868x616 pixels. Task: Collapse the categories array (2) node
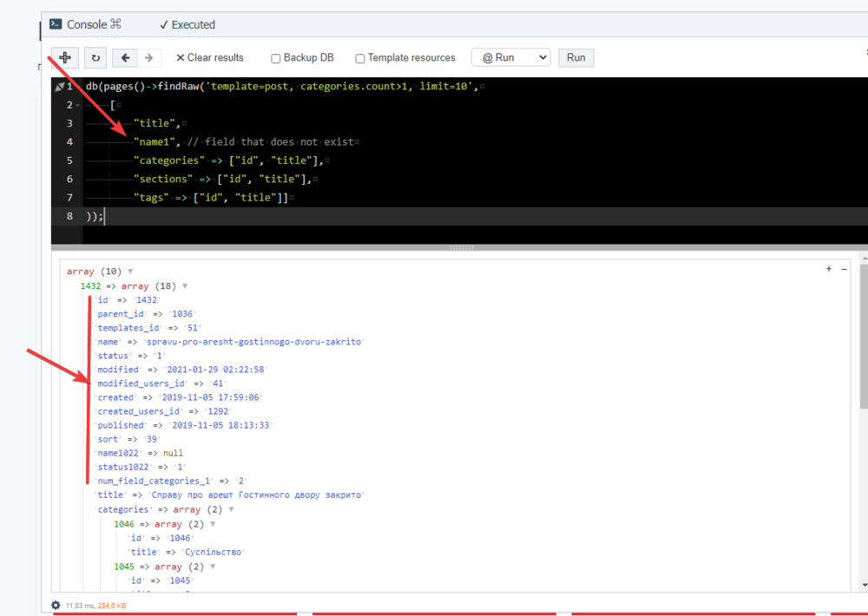tap(230, 509)
